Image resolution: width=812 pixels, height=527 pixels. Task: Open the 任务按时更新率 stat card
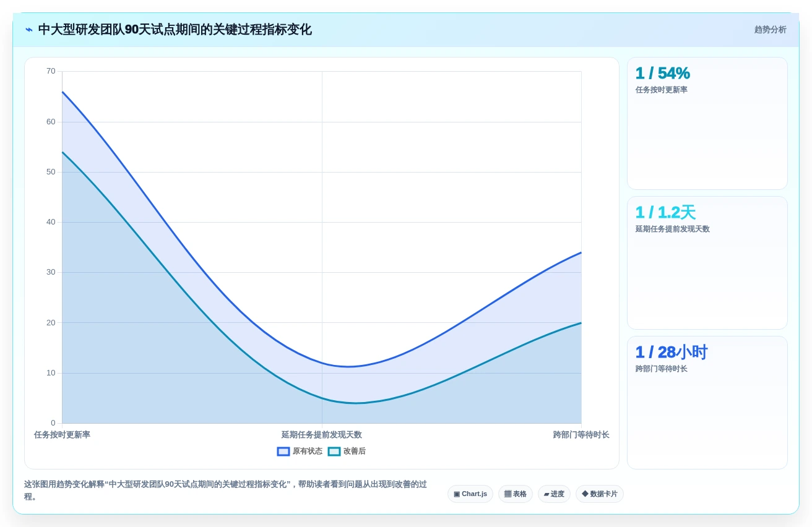click(x=707, y=124)
